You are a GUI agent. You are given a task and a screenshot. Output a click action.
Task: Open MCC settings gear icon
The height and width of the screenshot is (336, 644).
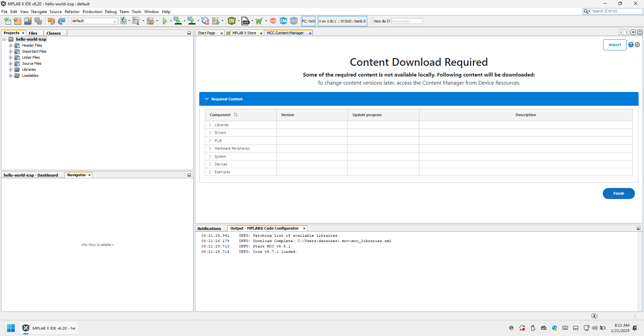(x=637, y=45)
